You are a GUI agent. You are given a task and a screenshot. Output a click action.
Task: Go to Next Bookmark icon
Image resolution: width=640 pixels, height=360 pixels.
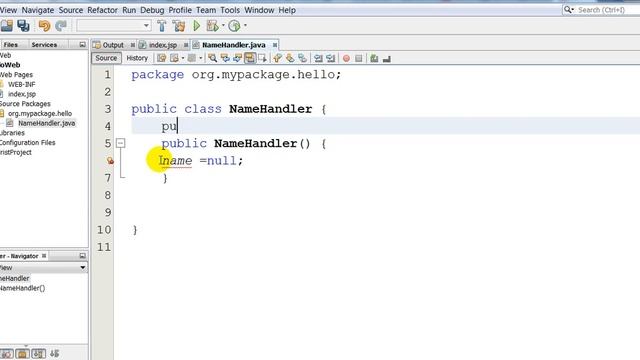point(290,58)
